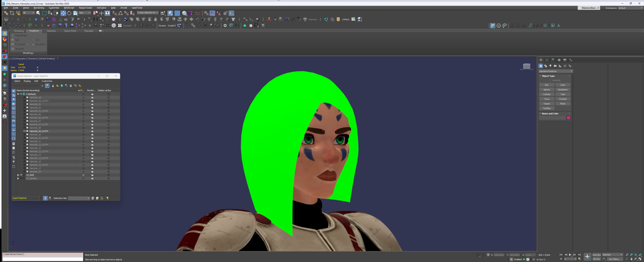Toggle visibility of the 0 (default) layer
This screenshot has height=262, width=644.
click(x=21, y=94)
